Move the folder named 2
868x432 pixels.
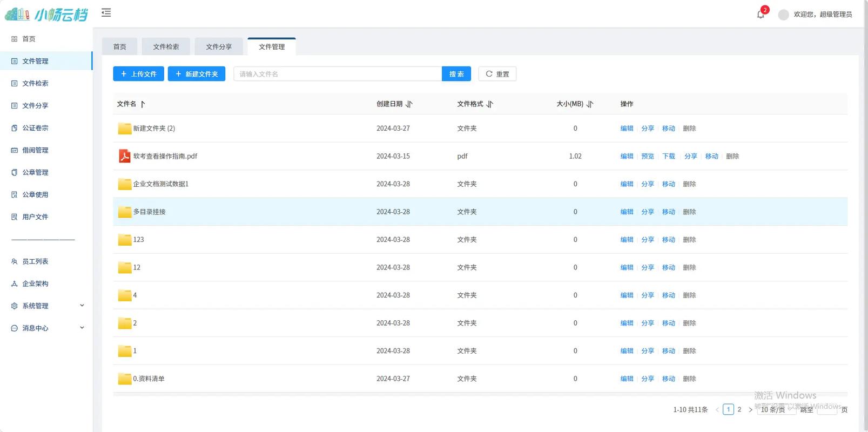point(669,323)
